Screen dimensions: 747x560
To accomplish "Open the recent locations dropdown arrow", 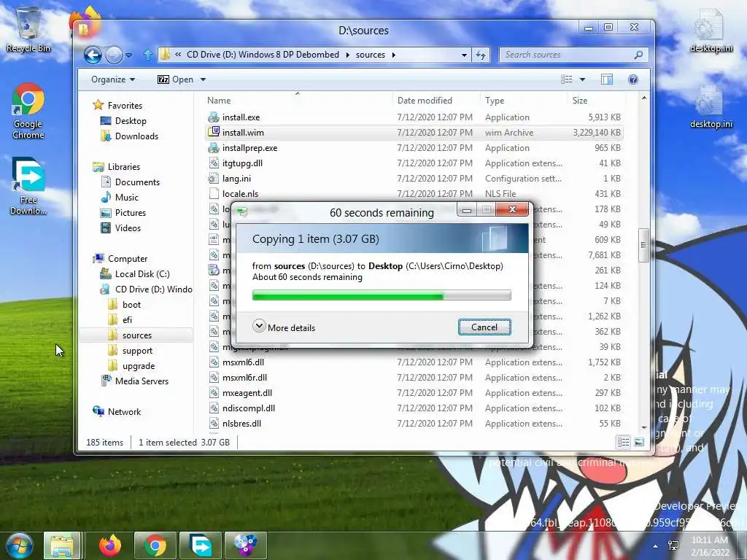I will coord(128,55).
